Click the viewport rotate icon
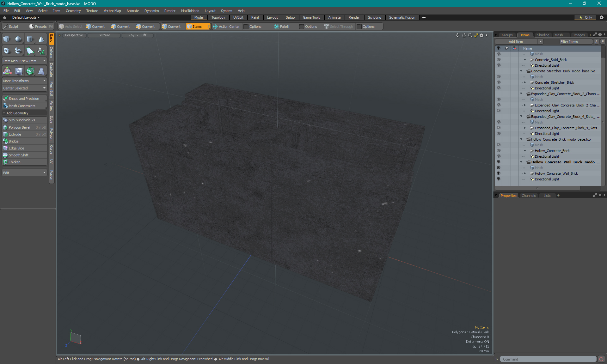607x364 pixels. point(464,35)
